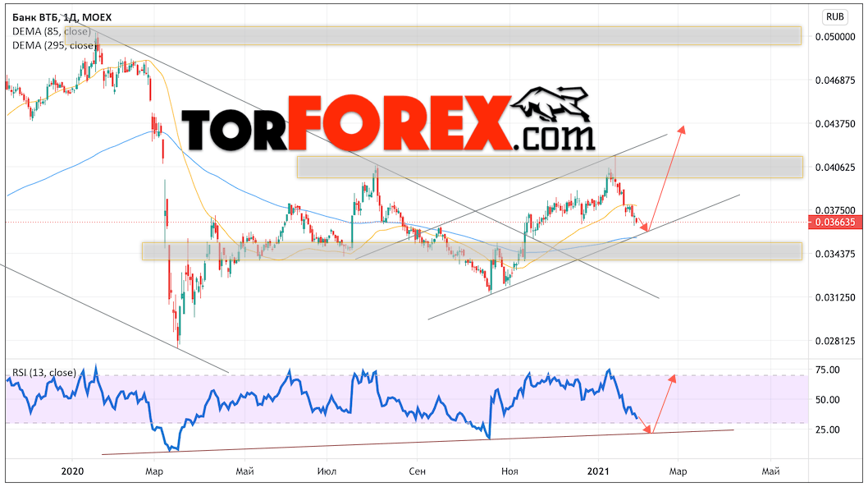Click the Июл time axis label
This screenshot has width=868, height=487.
[327, 471]
